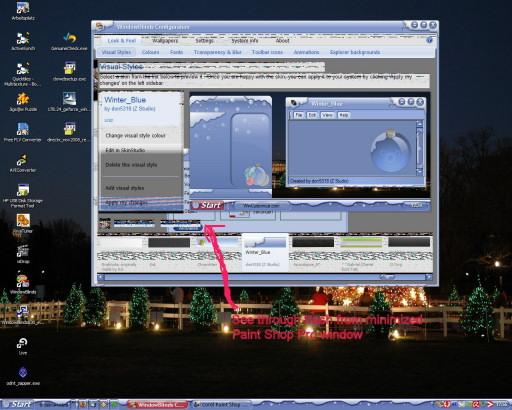Click Help menu in Winter_Blue preview window
The height and width of the screenshot is (410, 512).
343,115
